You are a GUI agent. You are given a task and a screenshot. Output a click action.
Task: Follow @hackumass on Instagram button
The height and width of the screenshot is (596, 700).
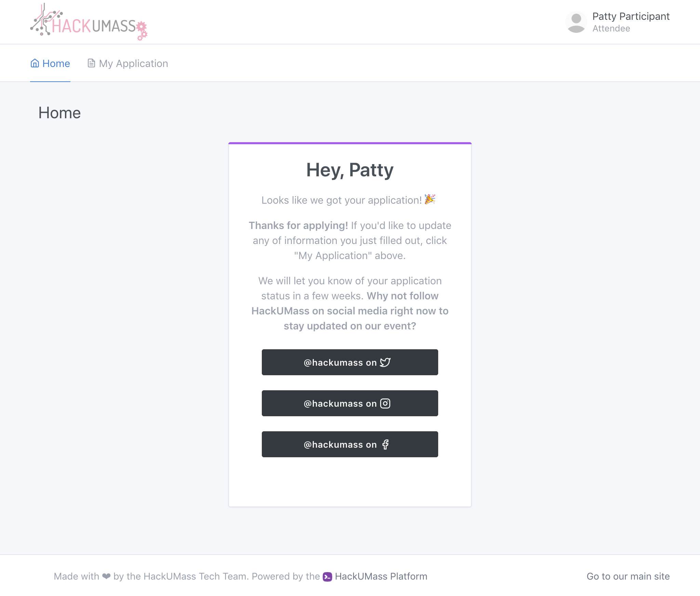pos(350,403)
